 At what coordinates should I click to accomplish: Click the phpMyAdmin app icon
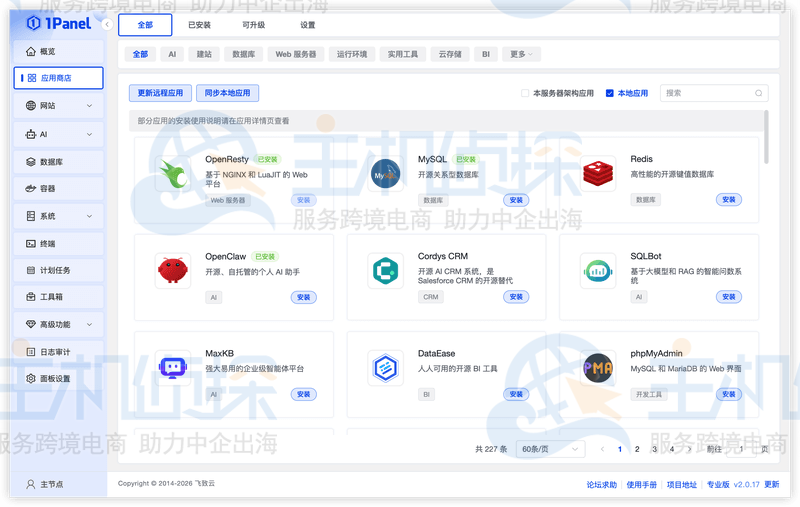click(x=598, y=368)
